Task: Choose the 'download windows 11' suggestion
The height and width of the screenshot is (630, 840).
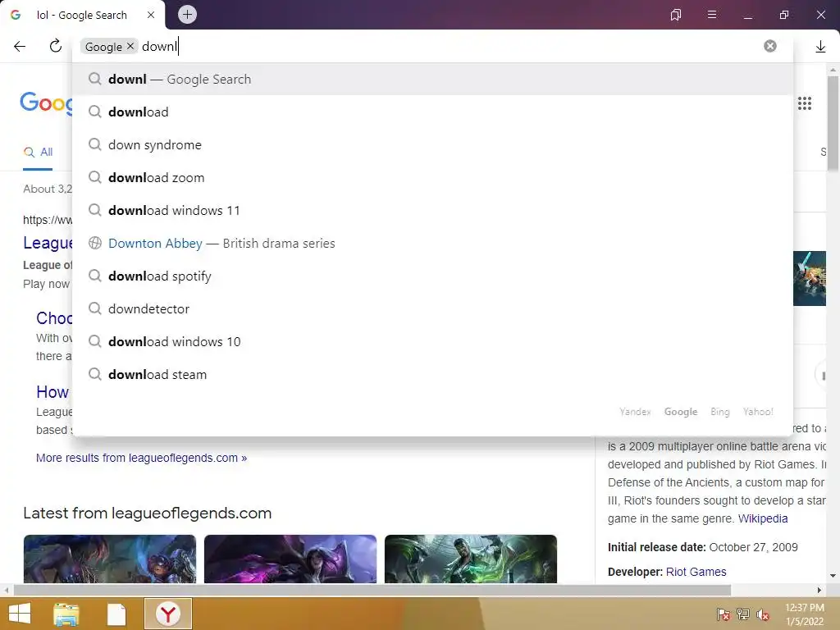Action: (x=433, y=211)
